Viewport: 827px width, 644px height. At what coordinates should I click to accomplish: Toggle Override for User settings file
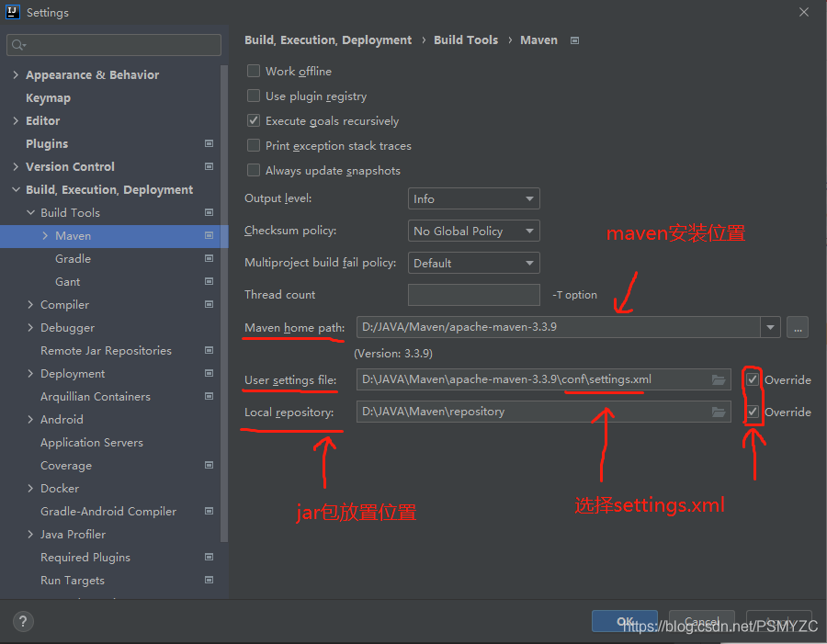[x=753, y=379]
